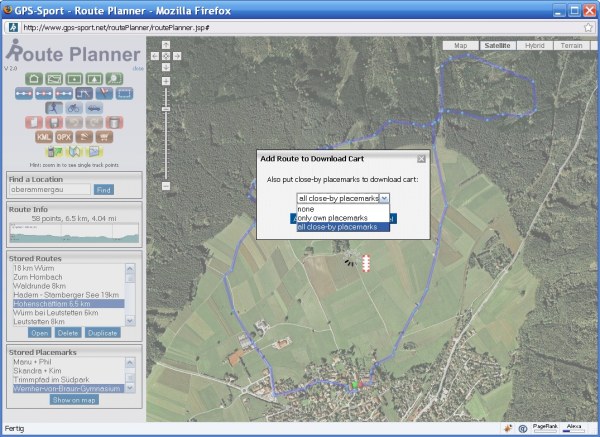The width and height of the screenshot is (600, 437).
Task: Switch map to Terrain view
Action: [x=571, y=45]
